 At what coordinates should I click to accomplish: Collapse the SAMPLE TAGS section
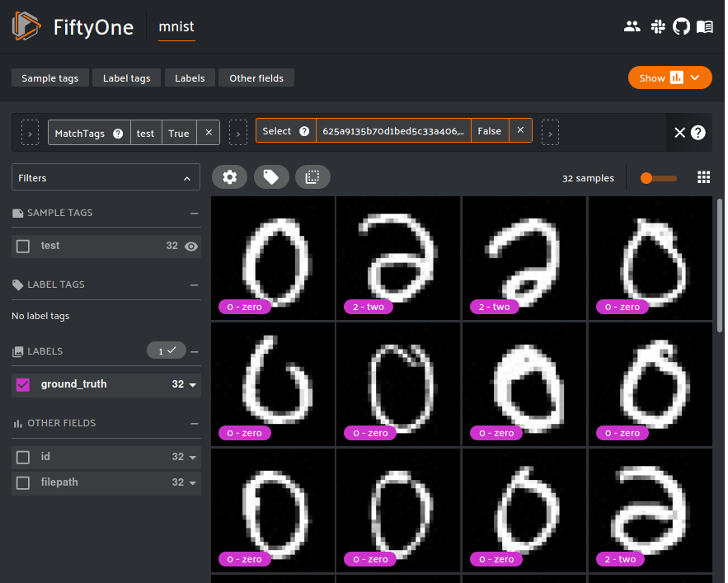pyautogui.click(x=194, y=214)
